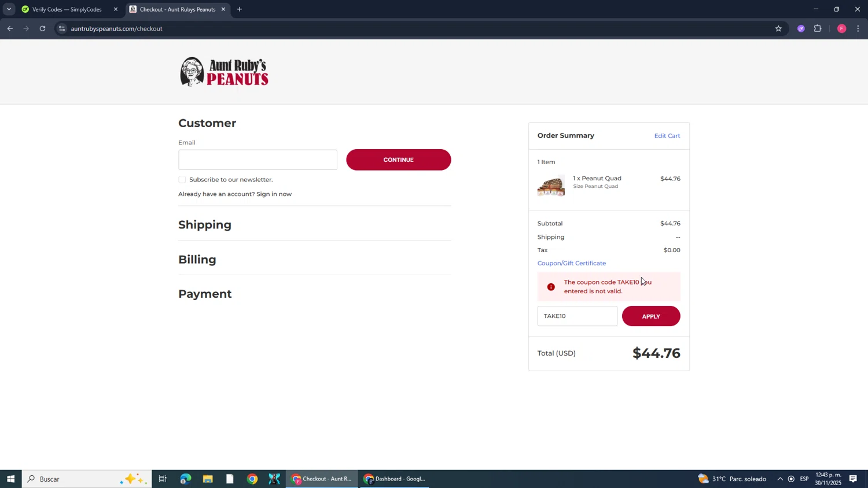Go back to previous page

pos(10,28)
